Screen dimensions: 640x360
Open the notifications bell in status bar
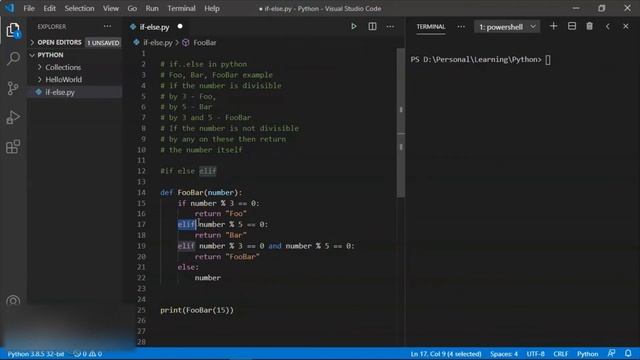tap(628, 353)
